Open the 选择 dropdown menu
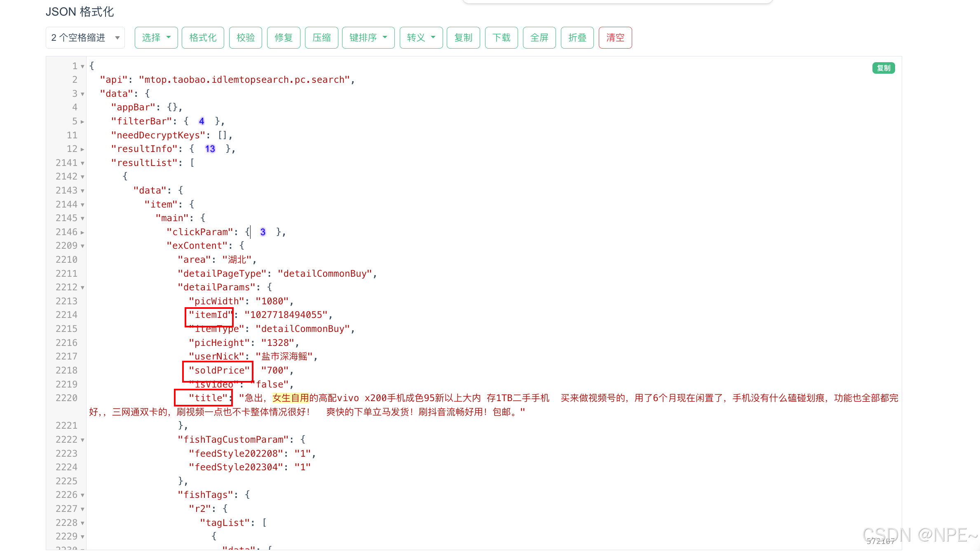The width and height of the screenshot is (980, 551). [156, 38]
